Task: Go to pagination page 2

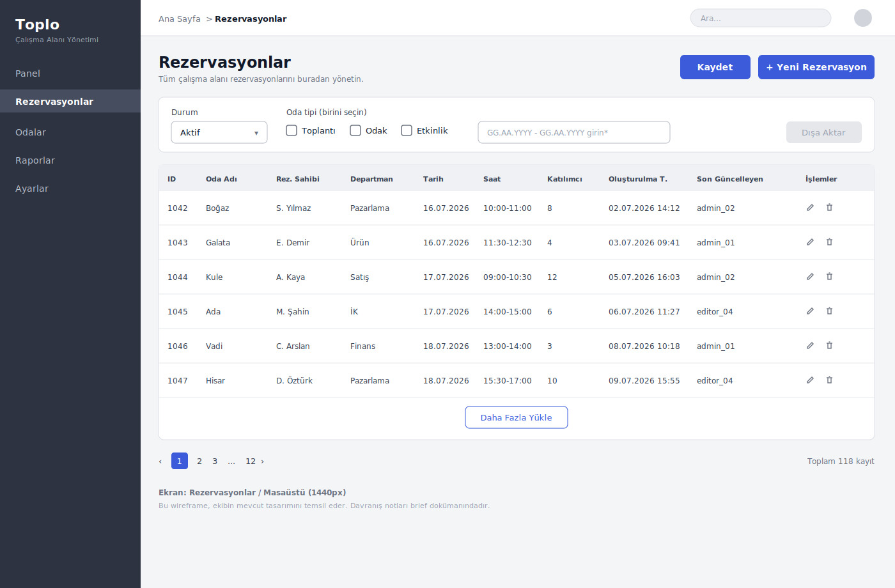Action: pyautogui.click(x=199, y=461)
